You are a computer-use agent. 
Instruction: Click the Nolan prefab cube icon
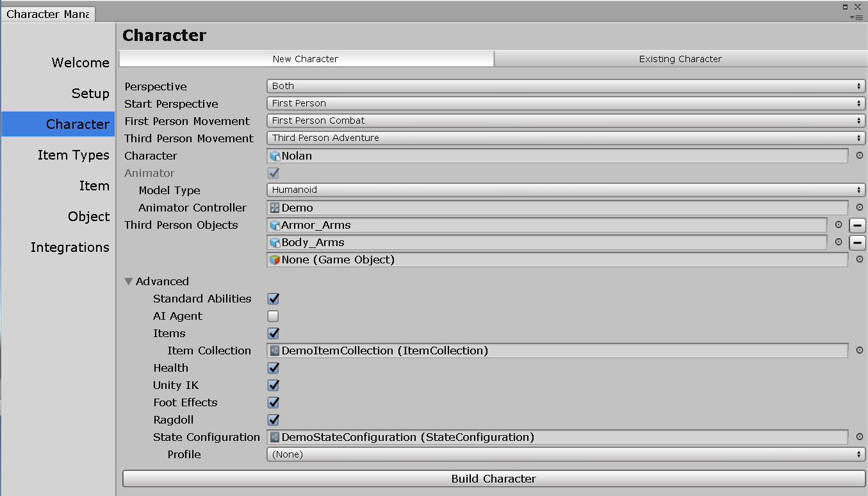coord(275,155)
